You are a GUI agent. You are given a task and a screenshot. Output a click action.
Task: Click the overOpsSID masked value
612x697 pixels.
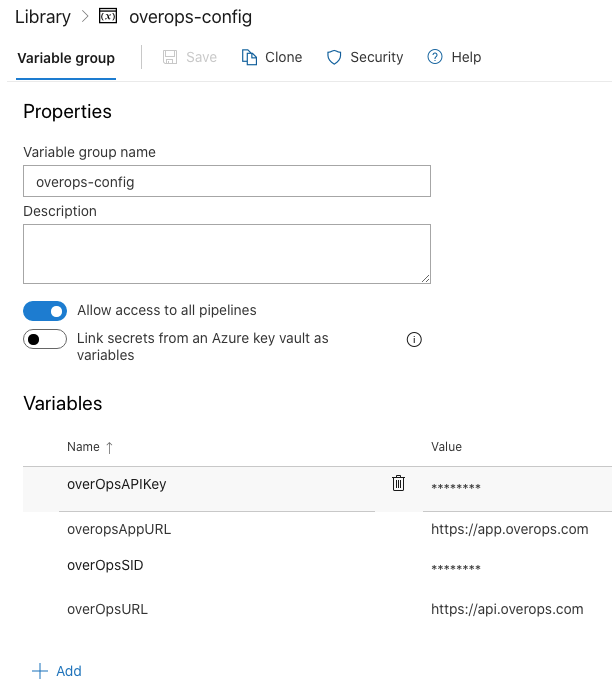coord(456,569)
